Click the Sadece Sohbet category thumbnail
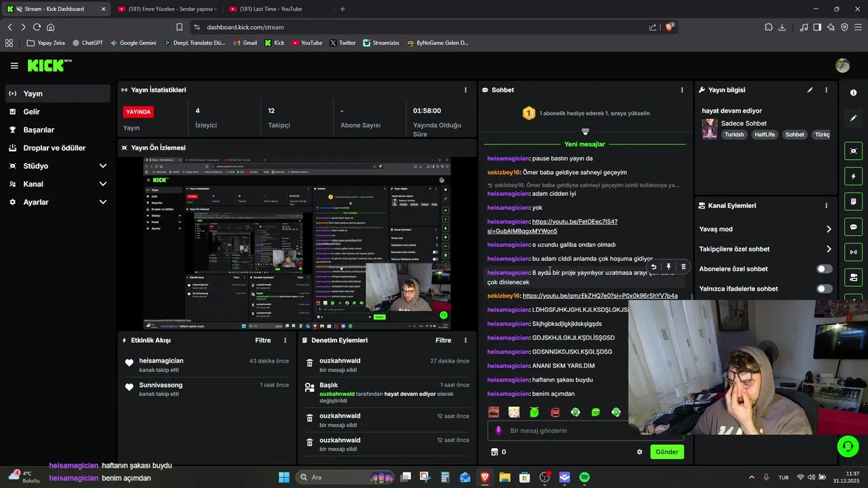 click(709, 129)
